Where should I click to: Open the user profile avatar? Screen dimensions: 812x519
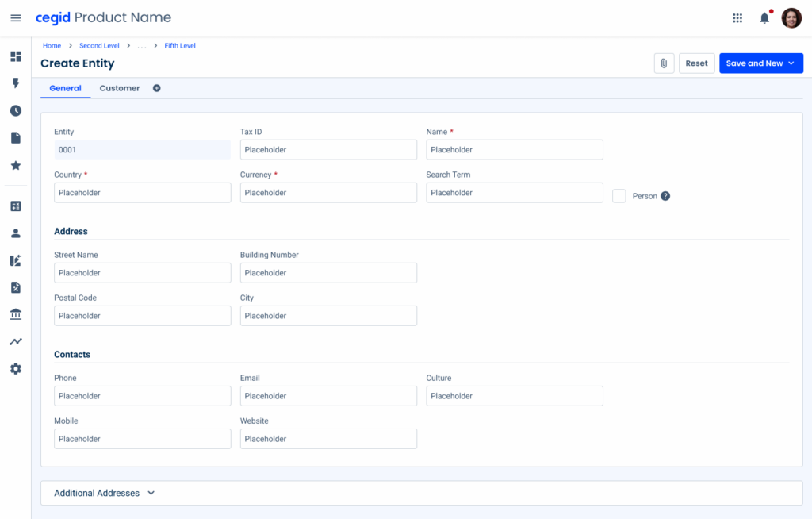(x=791, y=18)
